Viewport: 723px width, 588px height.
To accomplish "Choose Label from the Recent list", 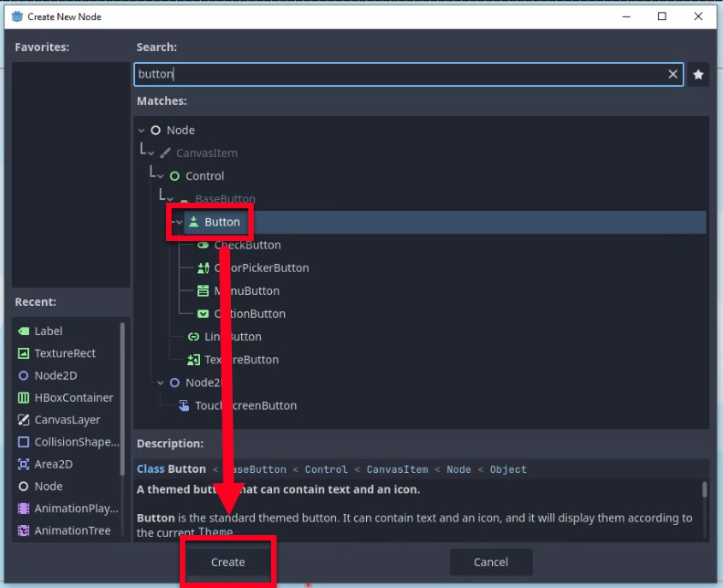I will click(48, 331).
